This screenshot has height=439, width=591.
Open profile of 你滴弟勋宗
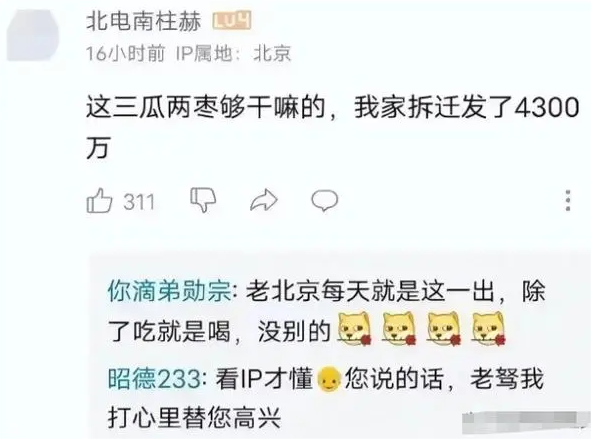pyautogui.click(x=169, y=292)
